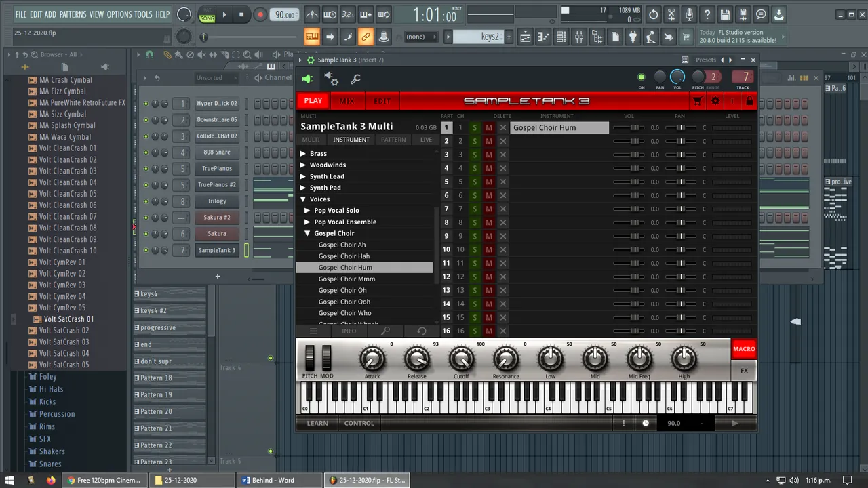This screenshot has height=488, width=868.
Task: Switch to SampleTank MIX tab
Action: [347, 101]
